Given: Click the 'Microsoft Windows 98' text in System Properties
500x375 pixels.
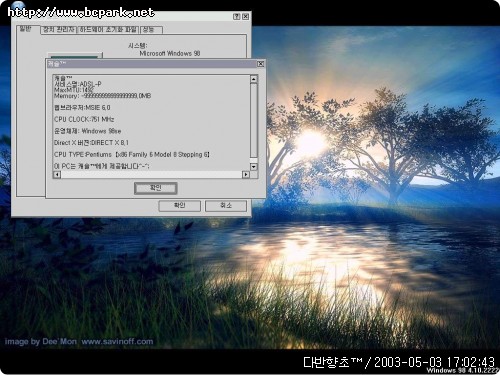Looking at the screenshot, I should [x=170, y=53].
